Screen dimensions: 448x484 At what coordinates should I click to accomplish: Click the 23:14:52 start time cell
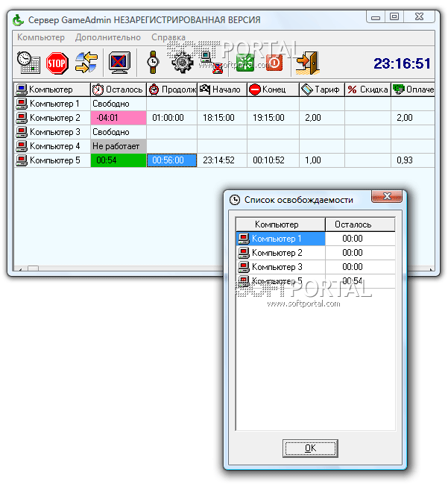[222, 160]
